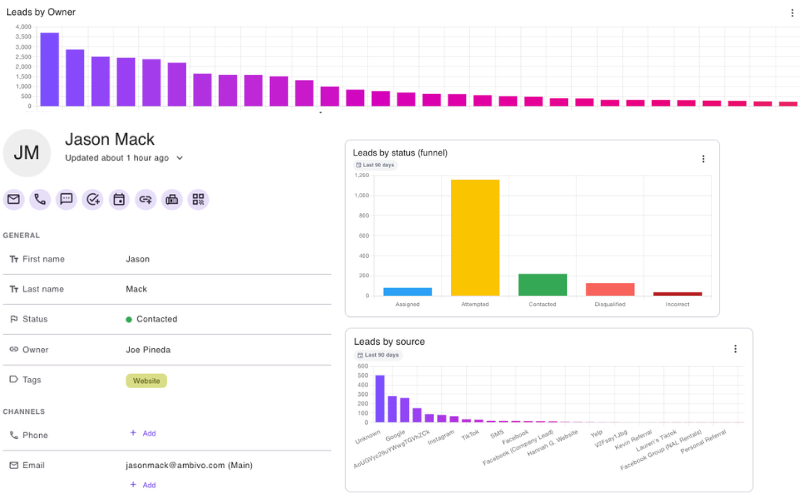The height and width of the screenshot is (500, 800).
Task: Click the Personal Referral axis label
Action: click(x=703, y=441)
